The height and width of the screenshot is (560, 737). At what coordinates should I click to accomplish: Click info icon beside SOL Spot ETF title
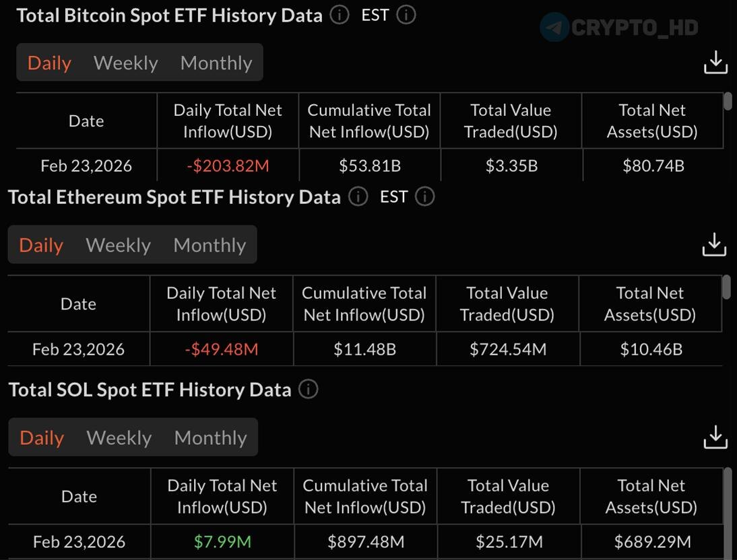308,389
